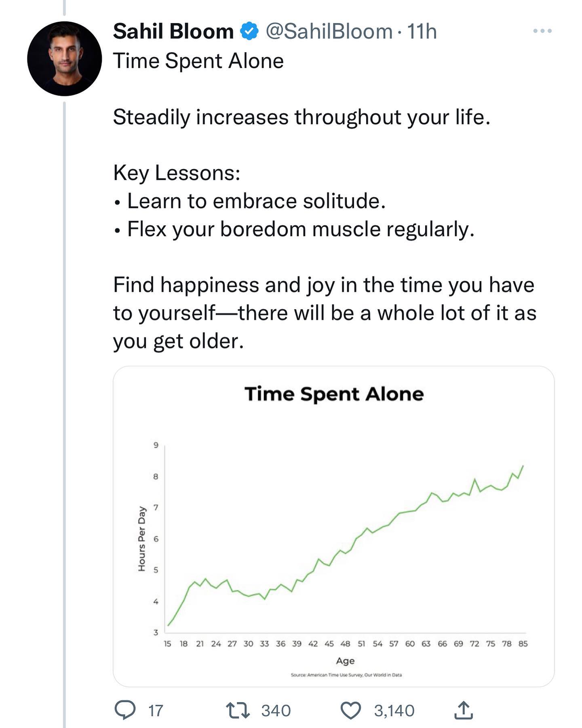Open the Sahil Bloom display name link
582x728 pixels.
tap(173, 32)
